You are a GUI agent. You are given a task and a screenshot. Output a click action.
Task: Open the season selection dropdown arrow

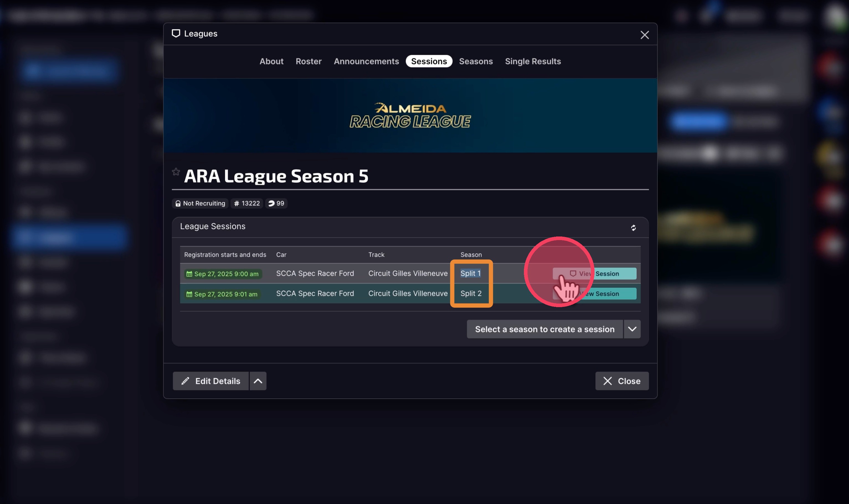[632, 329]
